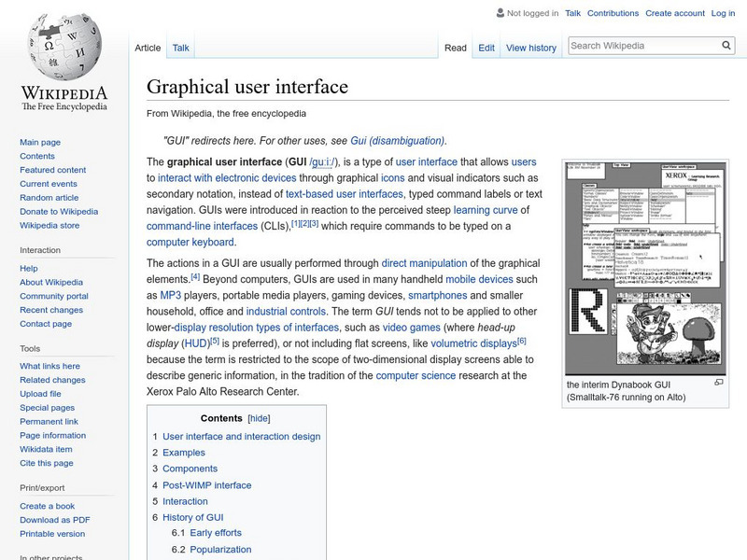747x560 pixels.
Task: Click the search magnifier icon
Action: (726, 46)
